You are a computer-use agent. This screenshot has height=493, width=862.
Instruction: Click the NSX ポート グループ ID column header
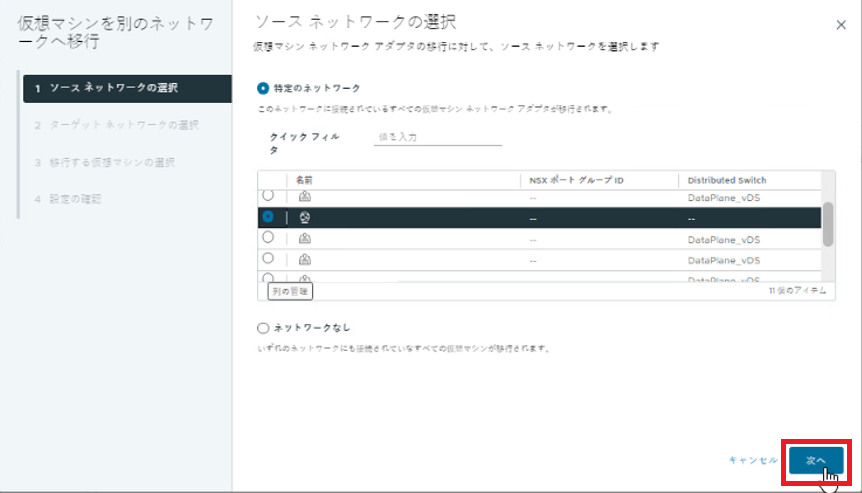[577, 180]
